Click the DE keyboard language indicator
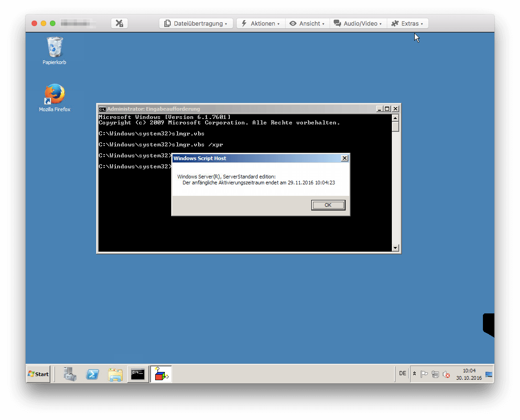This screenshot has height=420, width=520. tap(403, 374)
